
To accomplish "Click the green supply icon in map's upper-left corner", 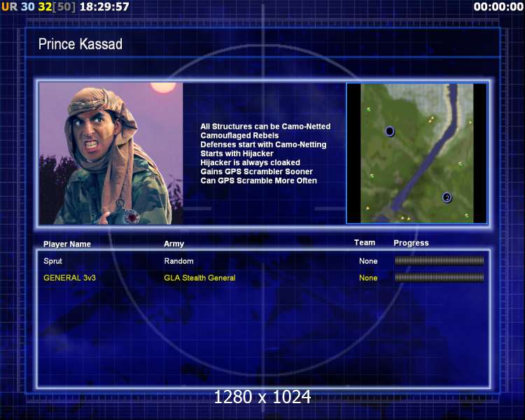I will click(x=368, y=109).
